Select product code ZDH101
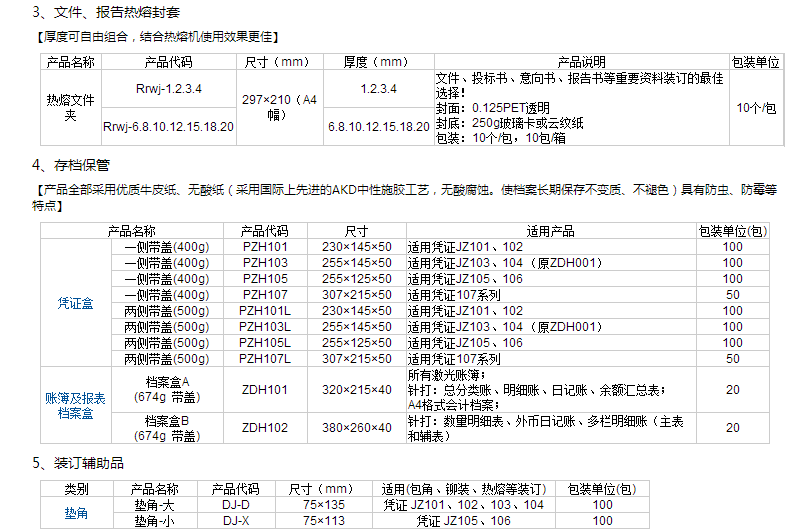785x532 pixels. click(264, 389)
